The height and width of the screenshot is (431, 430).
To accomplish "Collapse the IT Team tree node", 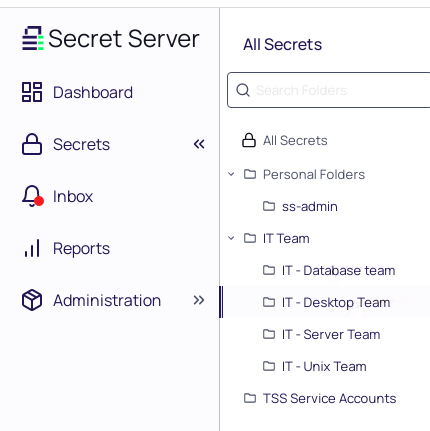I will click(x=231, y=238).
